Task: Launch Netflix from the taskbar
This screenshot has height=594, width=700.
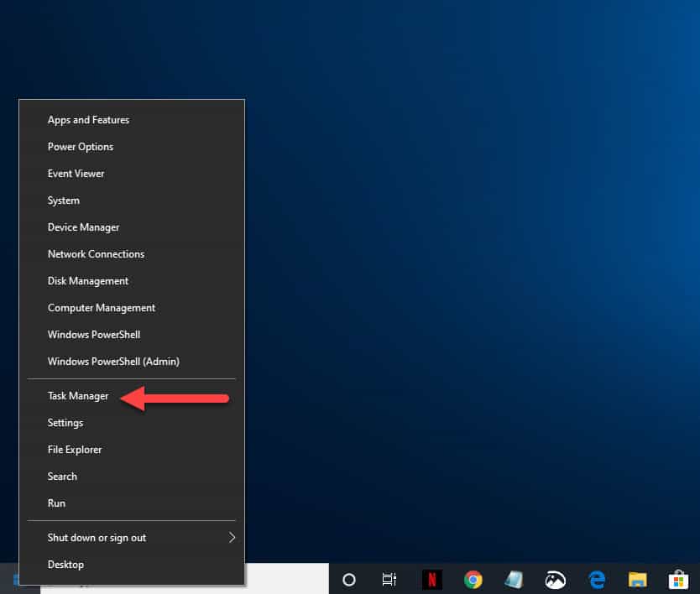Action: coord(431,580)
